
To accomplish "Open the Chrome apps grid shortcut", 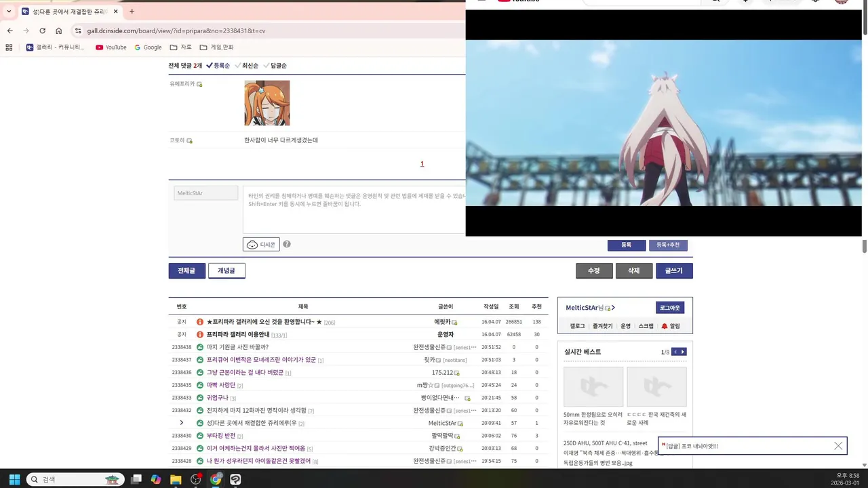I will point(9,47).
